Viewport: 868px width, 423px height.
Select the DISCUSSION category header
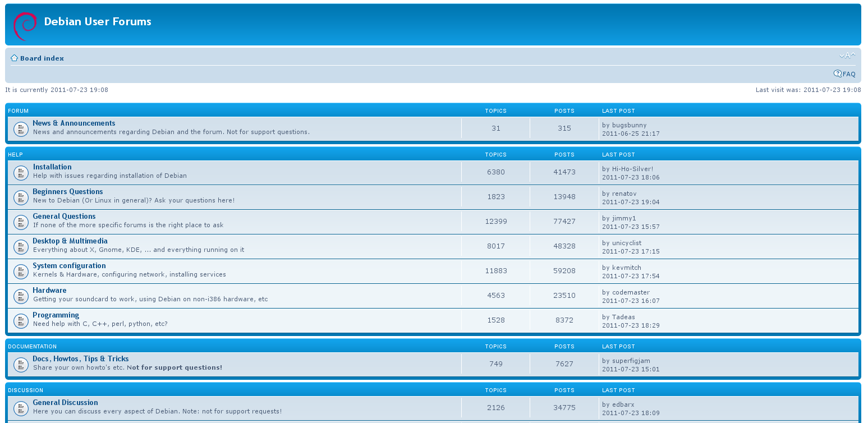(x=25, y=390)
